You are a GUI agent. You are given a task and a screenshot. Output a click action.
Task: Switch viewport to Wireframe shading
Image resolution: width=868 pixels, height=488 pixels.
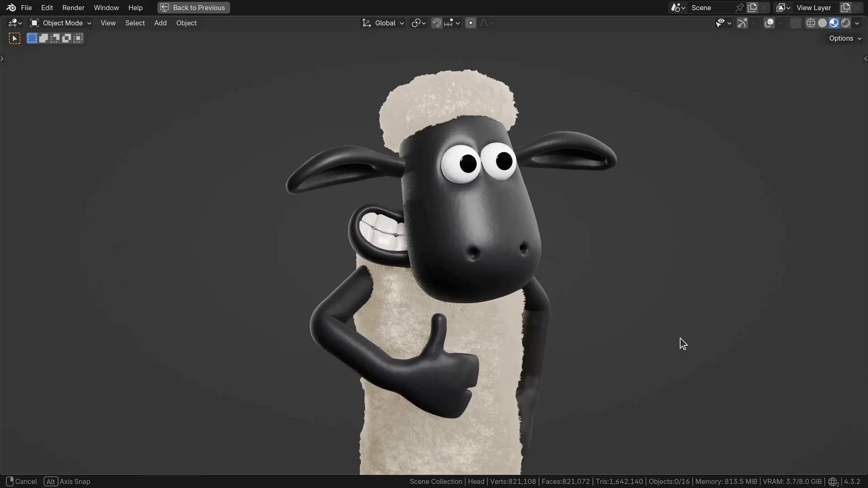coord(810,23)
